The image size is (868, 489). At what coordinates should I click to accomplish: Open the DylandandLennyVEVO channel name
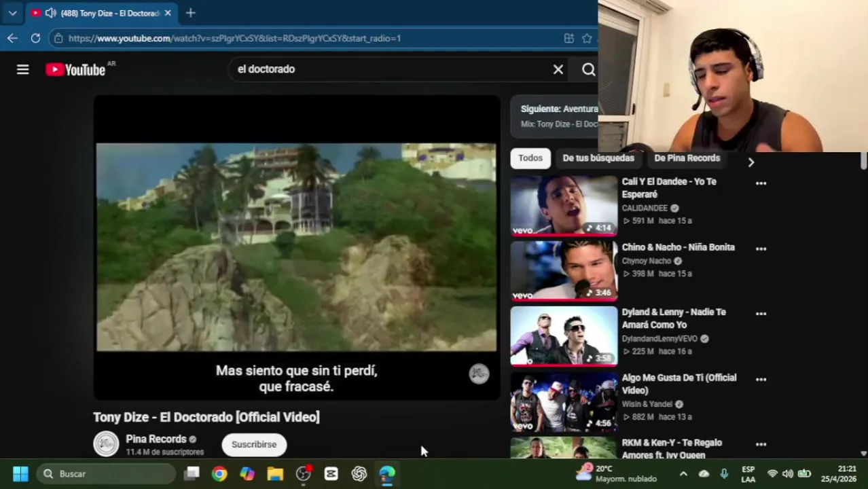[659, 338]
